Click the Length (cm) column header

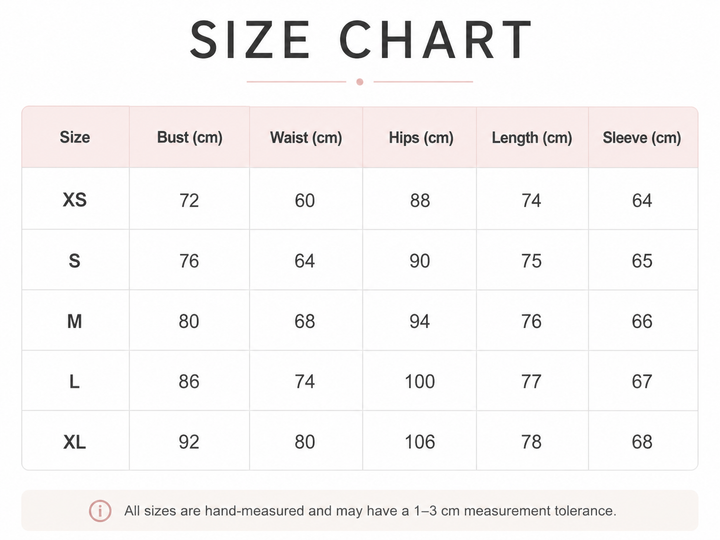pyautogui.click(x=532, y=138)
